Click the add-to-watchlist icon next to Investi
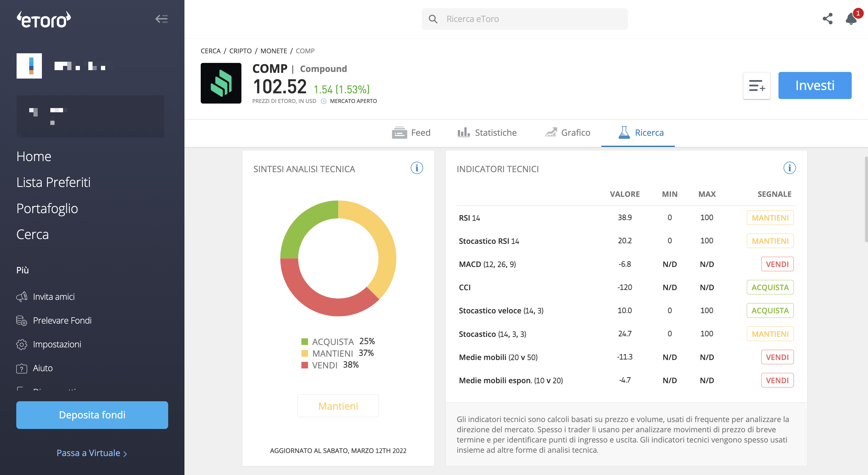 756,85
